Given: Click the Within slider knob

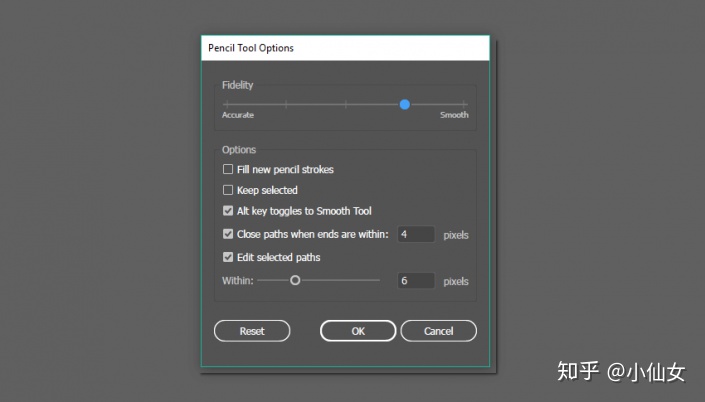Looking at the screenshot, I should (x=295, y=281).
